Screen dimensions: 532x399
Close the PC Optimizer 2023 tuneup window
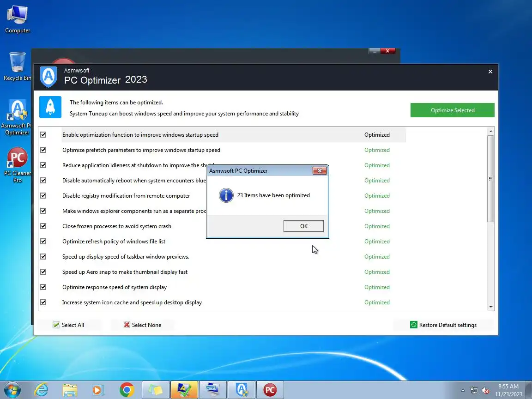coord(490,72)
